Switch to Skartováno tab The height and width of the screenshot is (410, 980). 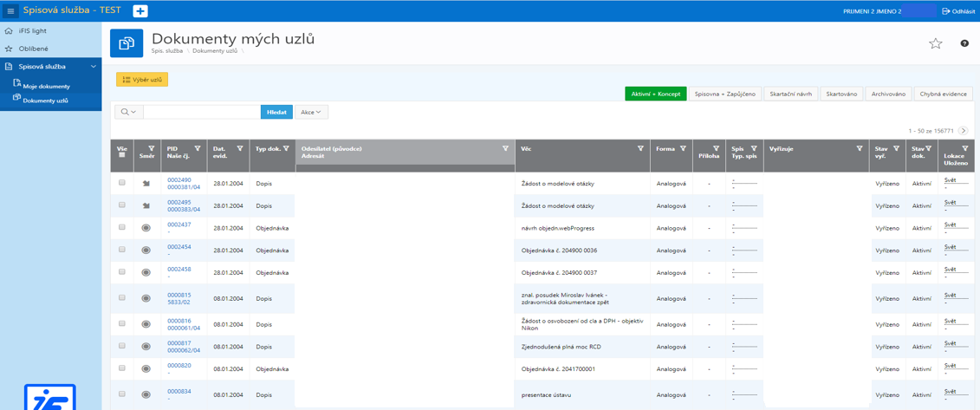tap(841, 94)
